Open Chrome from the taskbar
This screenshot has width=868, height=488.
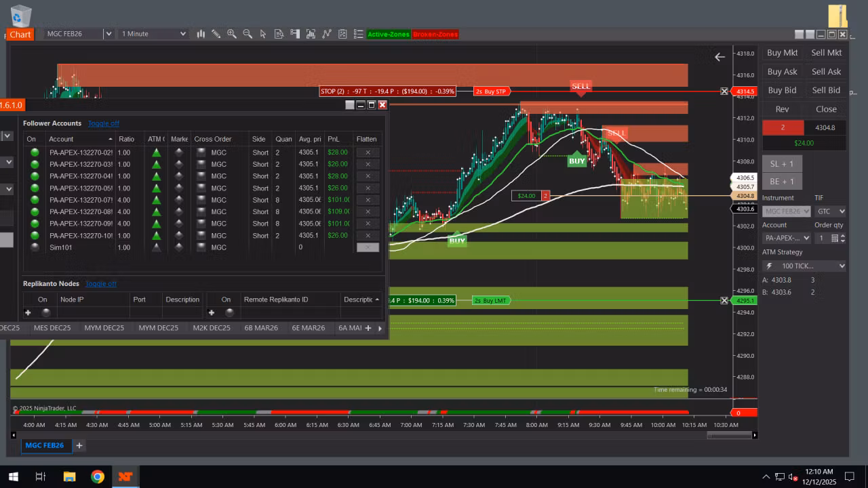point(98,476)
